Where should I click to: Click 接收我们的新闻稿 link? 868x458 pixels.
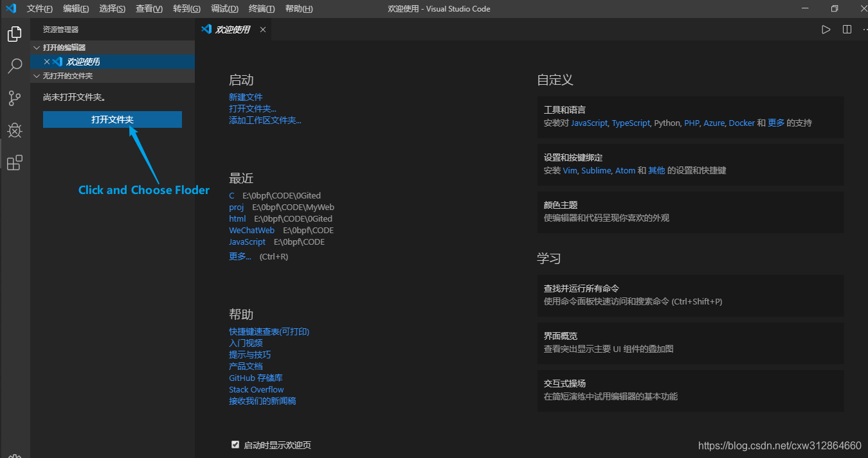point(262,401)
